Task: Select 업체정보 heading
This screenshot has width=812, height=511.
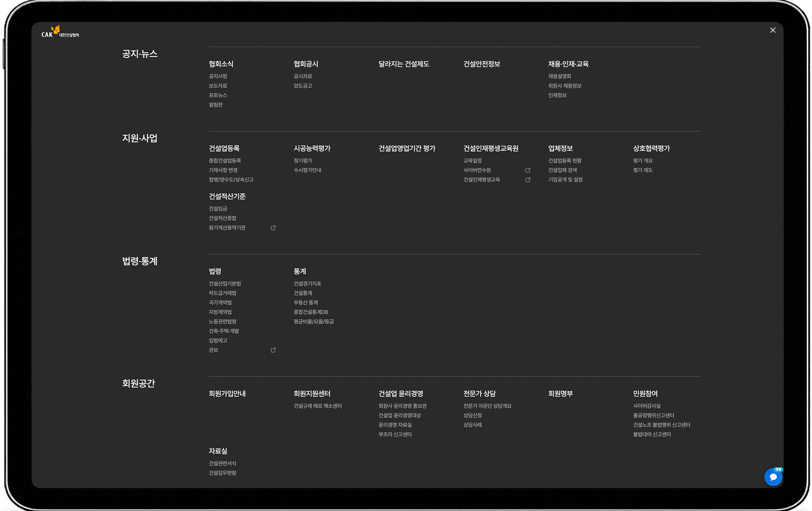Action: pyautogui.click(x=561, y=148)
